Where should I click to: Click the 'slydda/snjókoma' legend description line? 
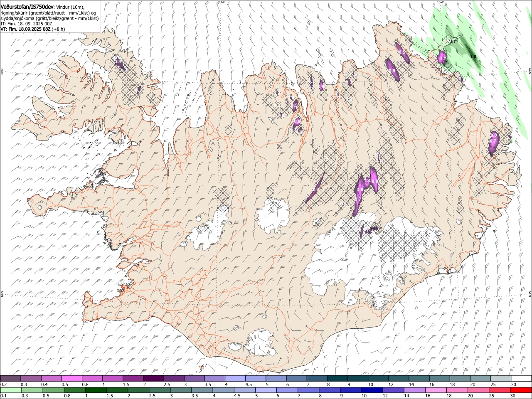(49, 18)
